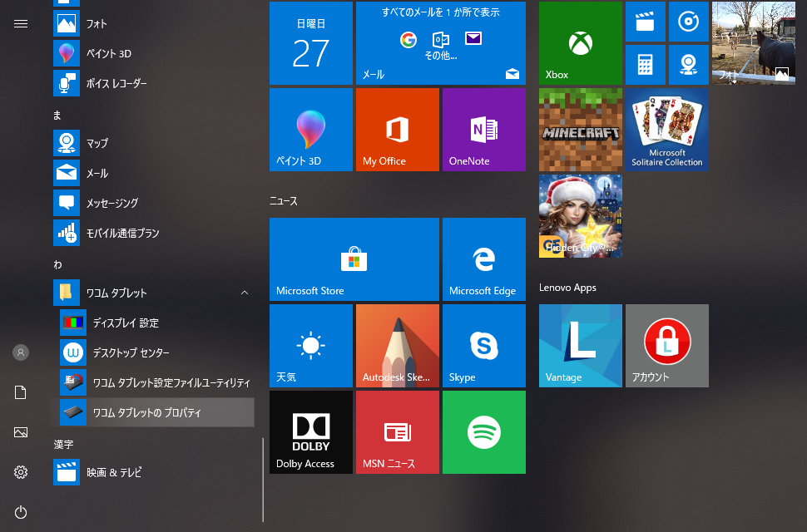The width and height of the screenshot is (807, 532).
Task: Click the Power button icon
Action: tap(21, 512)
